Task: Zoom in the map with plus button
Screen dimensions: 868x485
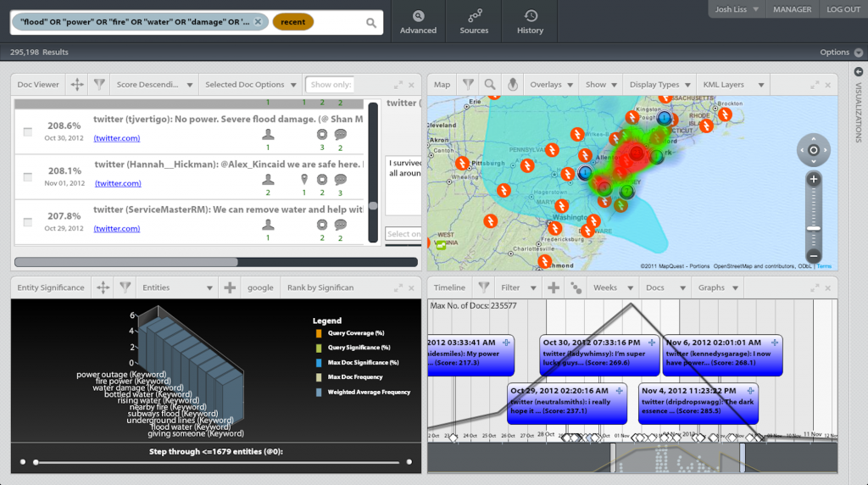Action: coord(813,180)
